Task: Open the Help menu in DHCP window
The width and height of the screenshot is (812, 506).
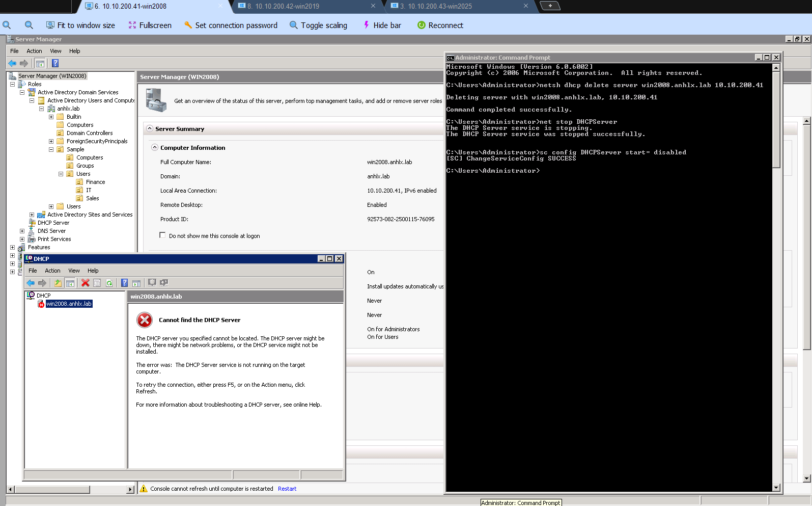Action: (x=93, y=271)
